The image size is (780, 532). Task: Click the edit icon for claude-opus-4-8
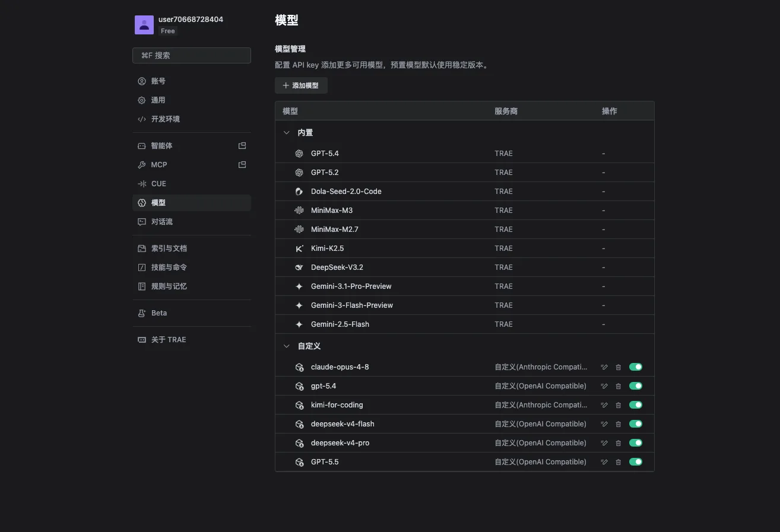(x=604, y=367)
